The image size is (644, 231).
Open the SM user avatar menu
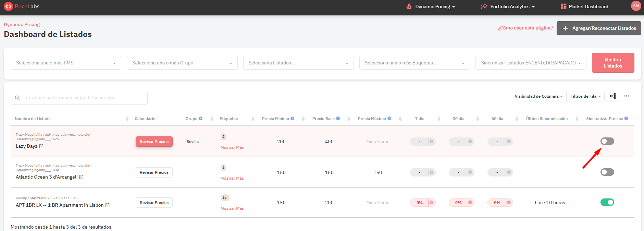click(636, 6)
